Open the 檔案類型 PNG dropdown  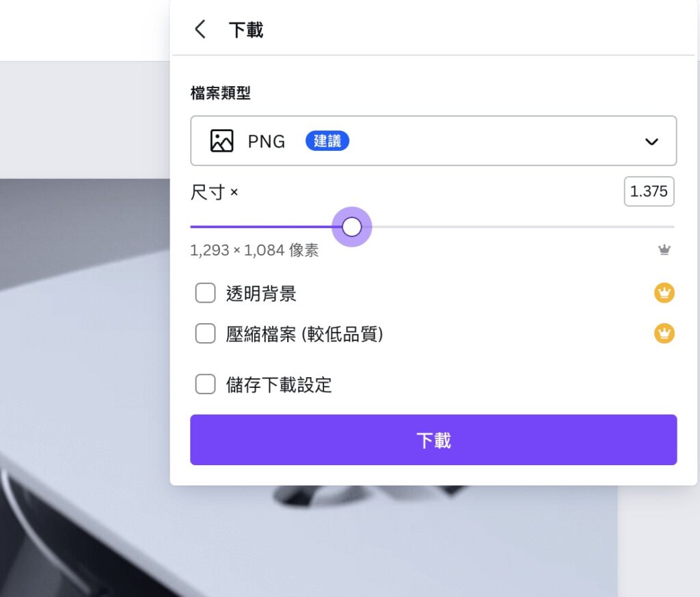pos(433,141)
